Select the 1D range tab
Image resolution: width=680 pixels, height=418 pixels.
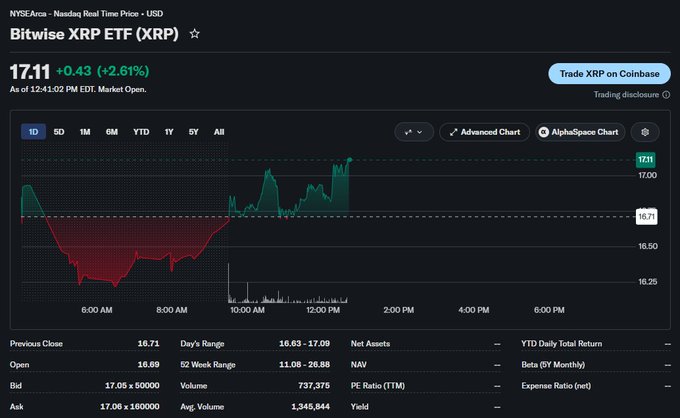[x=33, y=132]
